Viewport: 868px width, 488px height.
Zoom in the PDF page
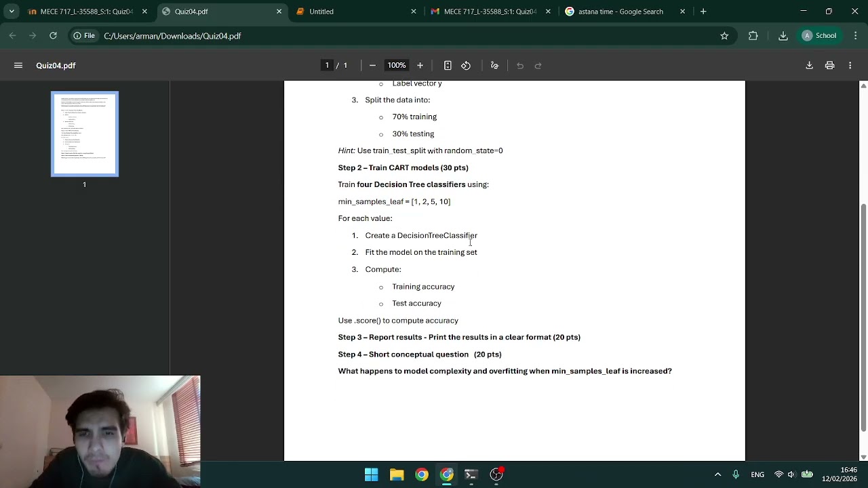[x=420, y=66]
